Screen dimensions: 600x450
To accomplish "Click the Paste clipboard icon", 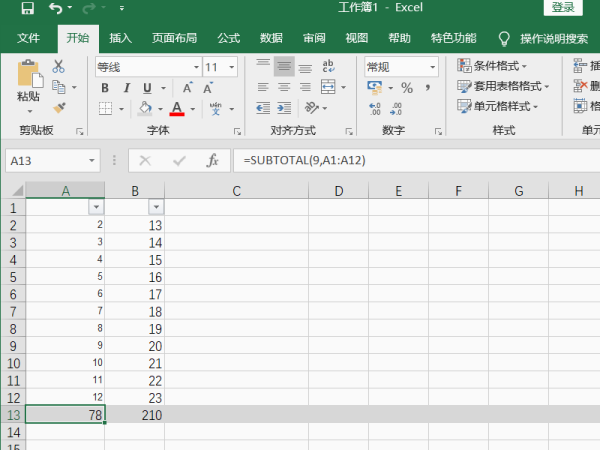I will click(x=28, y=82).
